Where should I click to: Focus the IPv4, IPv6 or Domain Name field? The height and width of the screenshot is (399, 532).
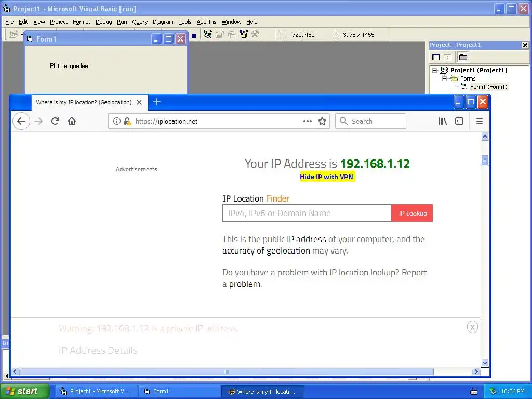tap(307, 213)
